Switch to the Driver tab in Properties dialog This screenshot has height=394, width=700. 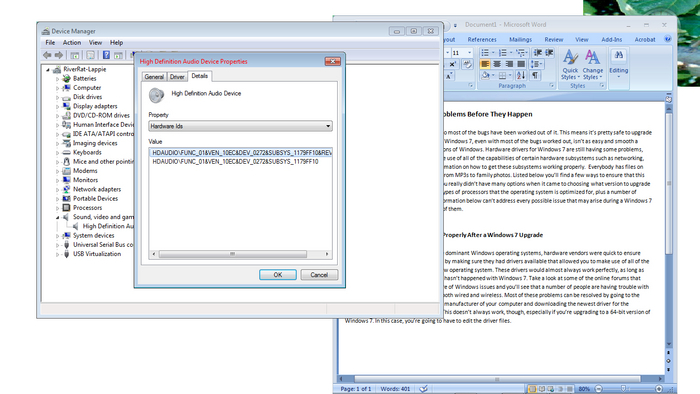[177, 77]
